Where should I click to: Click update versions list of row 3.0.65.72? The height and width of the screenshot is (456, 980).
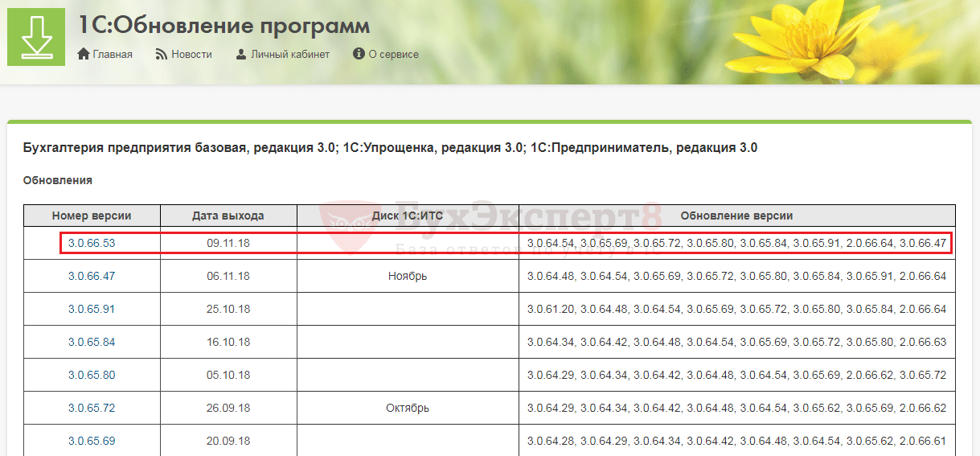click(x=736, y=408)
